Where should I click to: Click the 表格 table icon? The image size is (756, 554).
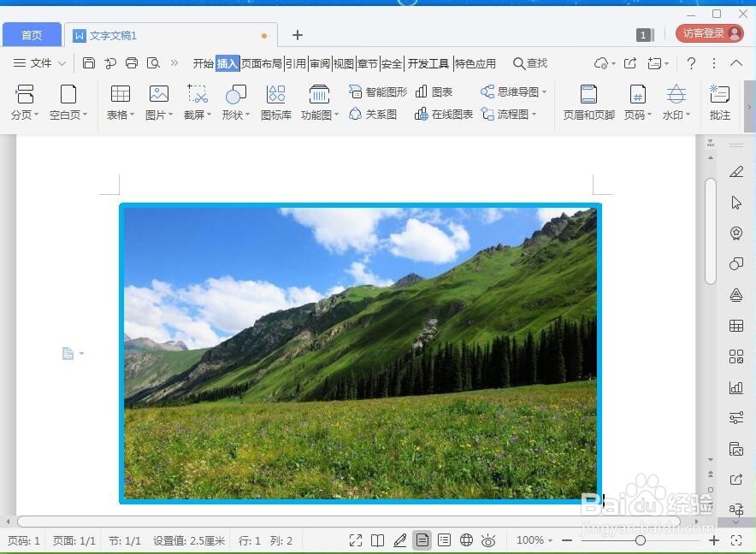pyautogui.click(x=120, y=93)
